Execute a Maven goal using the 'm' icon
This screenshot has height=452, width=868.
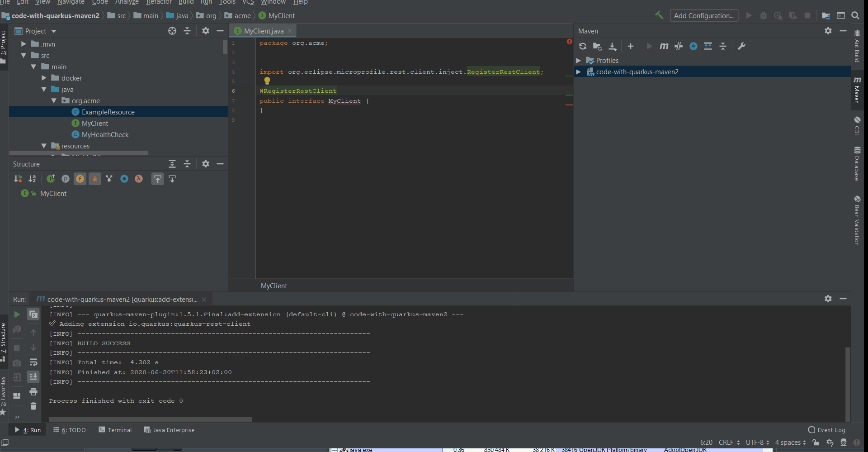(664, 46)
